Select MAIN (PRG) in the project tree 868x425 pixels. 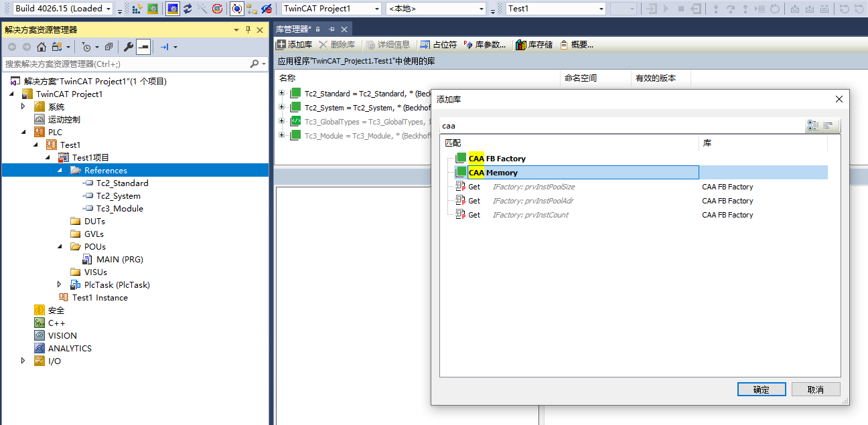pyautogui.click(x=119, y=259)
